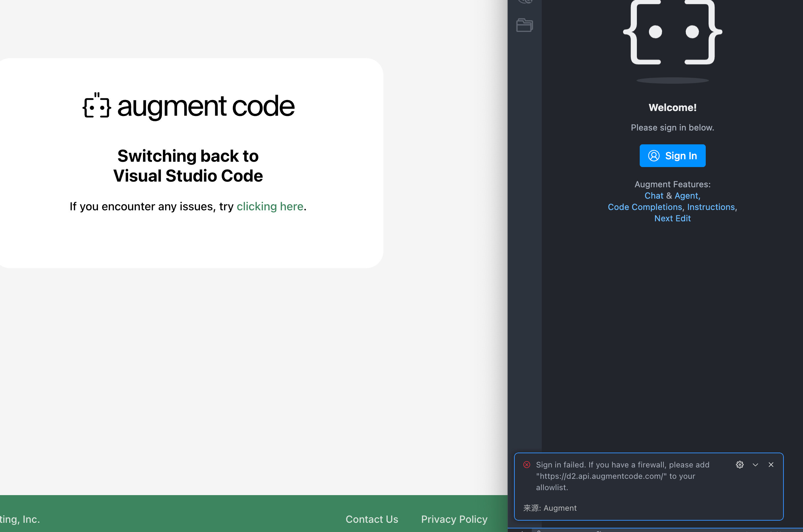Click the 'Sign in failed' error message
This screenshot has height=532, width=803.
tap(623, 476)
